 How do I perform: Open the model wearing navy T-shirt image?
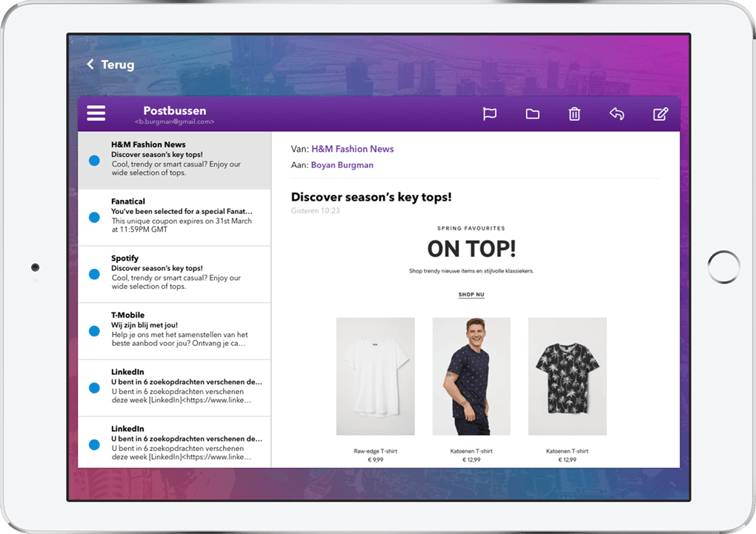[471, 376]
